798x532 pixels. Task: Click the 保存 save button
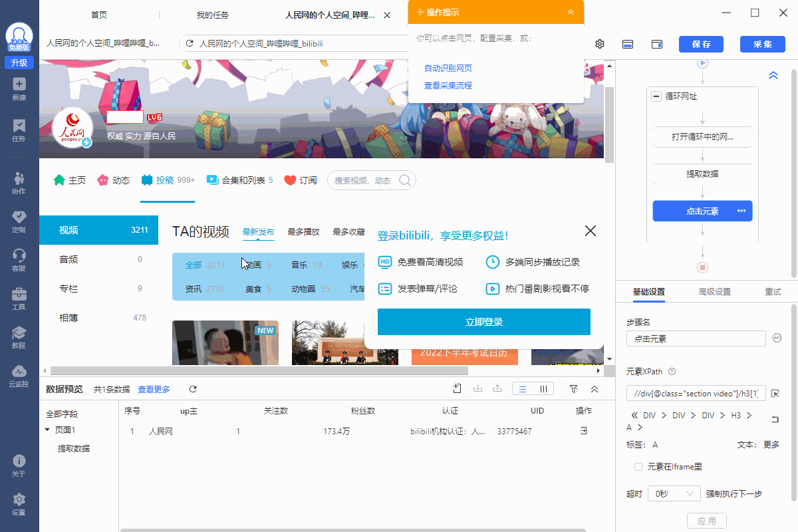pyautogui.click(x=701, y=44)
